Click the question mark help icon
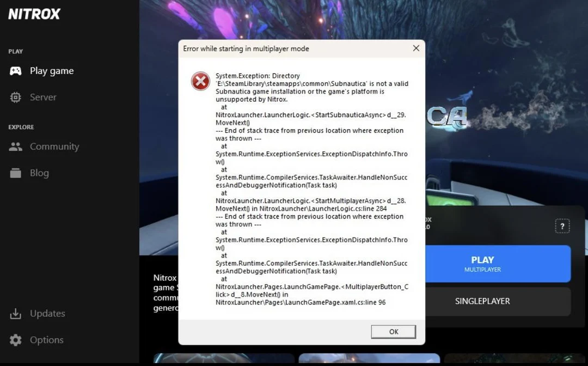Screen dimensions: 588x366 562,225
